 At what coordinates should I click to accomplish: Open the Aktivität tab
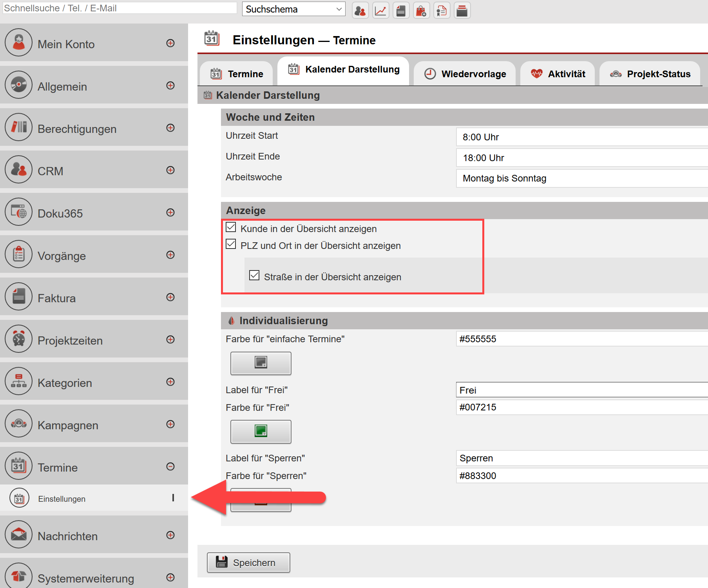point(558,74)
